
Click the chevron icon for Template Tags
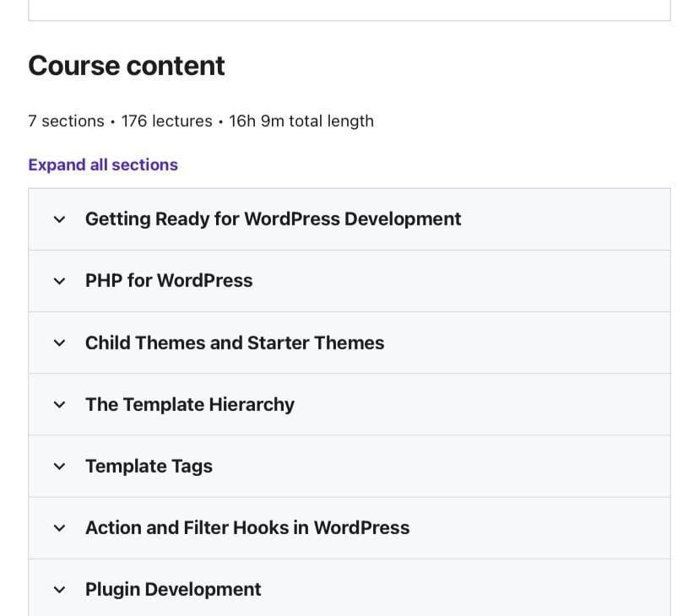point(59,467)
